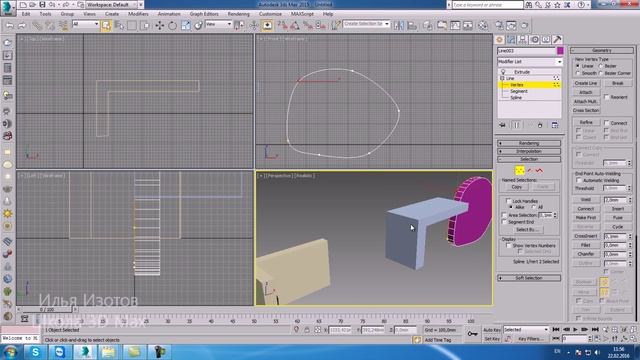This screenshot has width=640, height=360.
Task: Toggle Show End Result icon
Action: [x=516, y=125]
